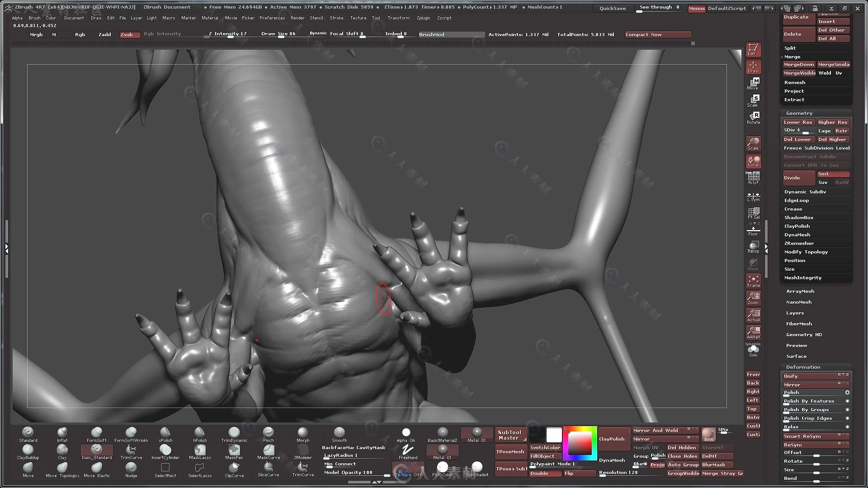Open the Material menu
The width and height of the screenshot is (868, 488).
pyautogui.click(x=210, y=18)
